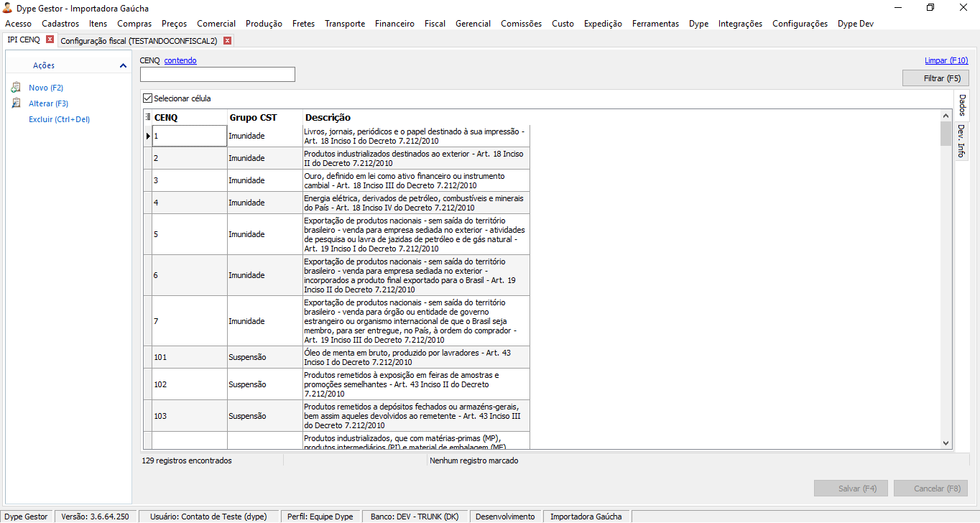Click the 'Banco: DEV - TRUNK (DK)' status entry
Screen dimensions: 980x523
coord(415,517)
